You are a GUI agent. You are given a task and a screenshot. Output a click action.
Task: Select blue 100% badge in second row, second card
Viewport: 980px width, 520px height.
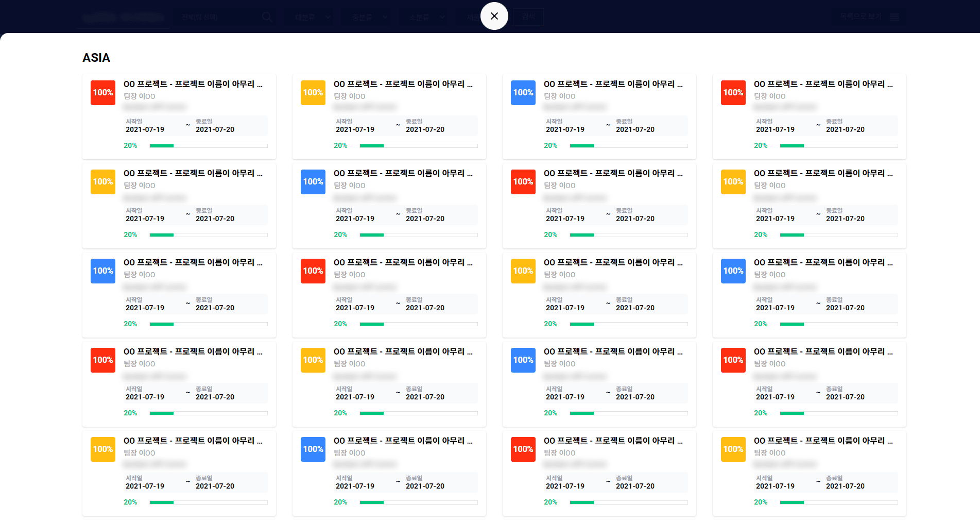[313, 182]
